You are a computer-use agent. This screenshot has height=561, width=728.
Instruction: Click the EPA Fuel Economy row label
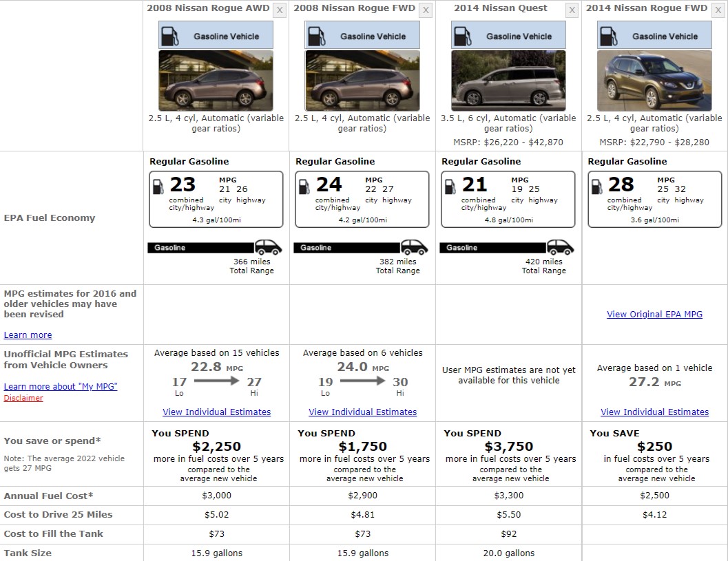pos(49,218)
